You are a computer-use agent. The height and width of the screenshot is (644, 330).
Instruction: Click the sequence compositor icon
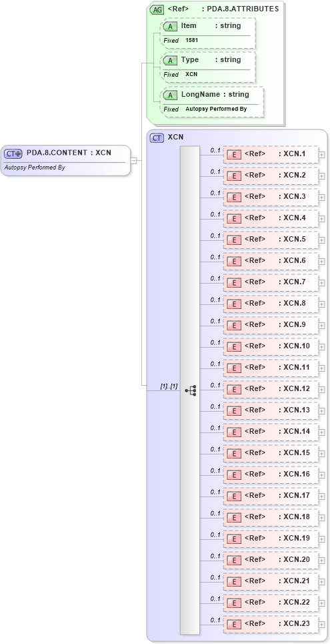pyautogui.click(x=191, y=390)
